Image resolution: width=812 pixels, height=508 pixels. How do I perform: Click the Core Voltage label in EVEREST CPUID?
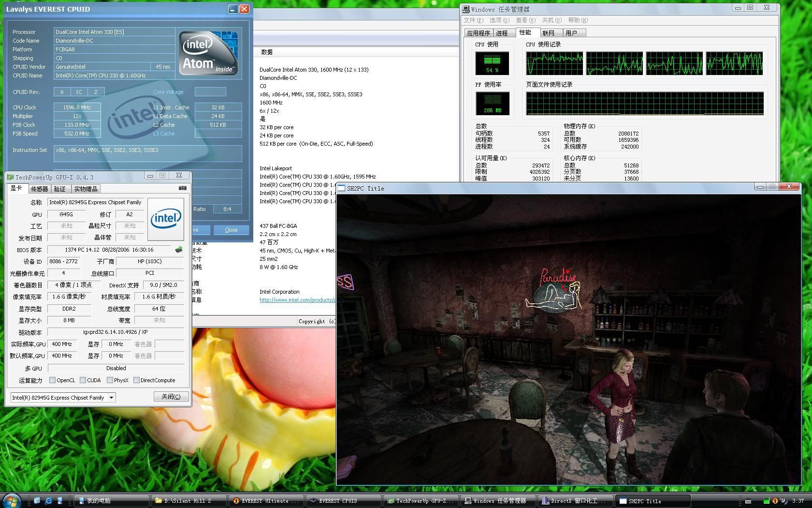168,92
